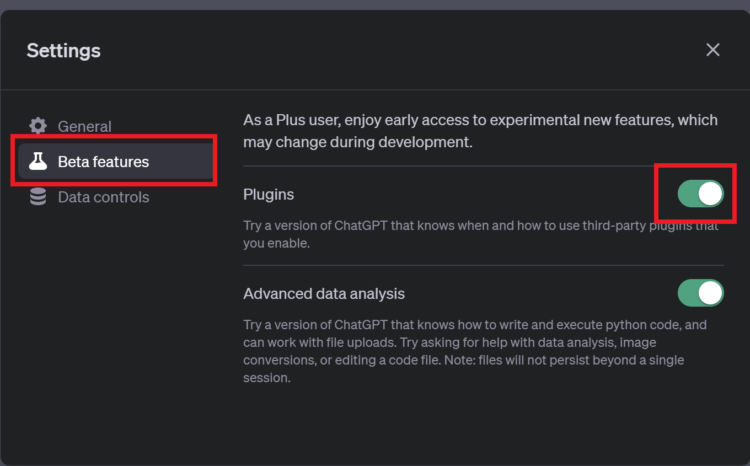Click the Advanced data analysis label text
The image size is (750, 466).
tap(324, 293)
